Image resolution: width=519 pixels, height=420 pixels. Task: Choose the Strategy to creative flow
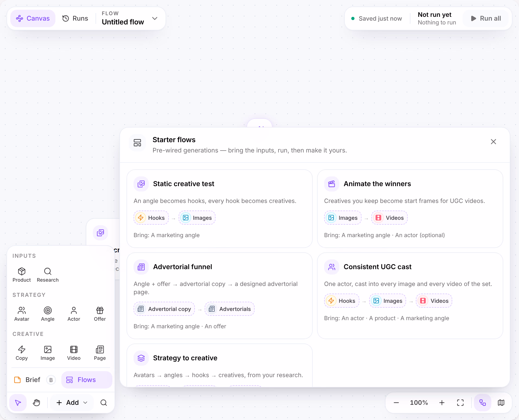220,365
